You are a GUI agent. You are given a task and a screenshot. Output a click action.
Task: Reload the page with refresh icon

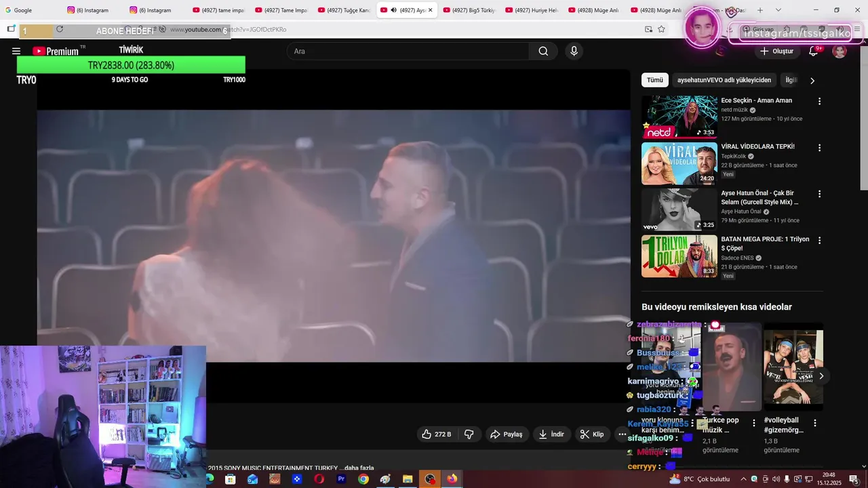tap(60, 29)
